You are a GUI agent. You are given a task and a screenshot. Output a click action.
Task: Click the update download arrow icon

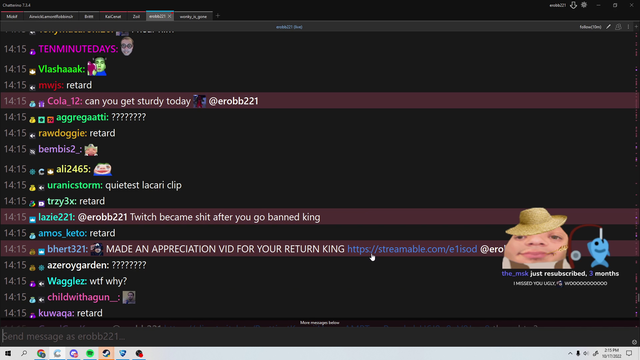click(x=573, y=5)
